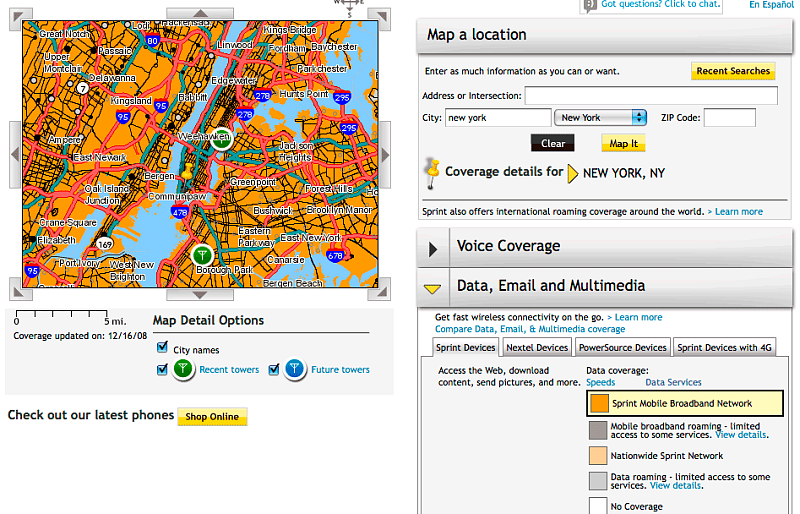
Task: Click the ZIP Code field
Action: point(730,117)
